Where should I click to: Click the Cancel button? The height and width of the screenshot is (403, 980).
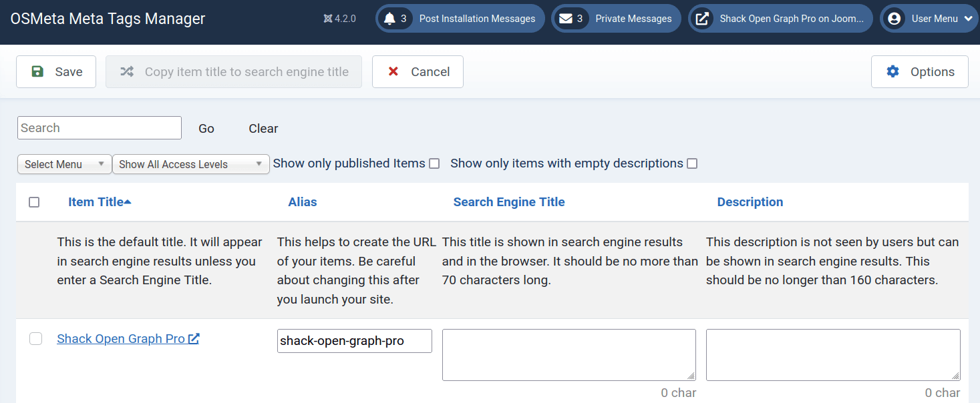click(418, 71)
